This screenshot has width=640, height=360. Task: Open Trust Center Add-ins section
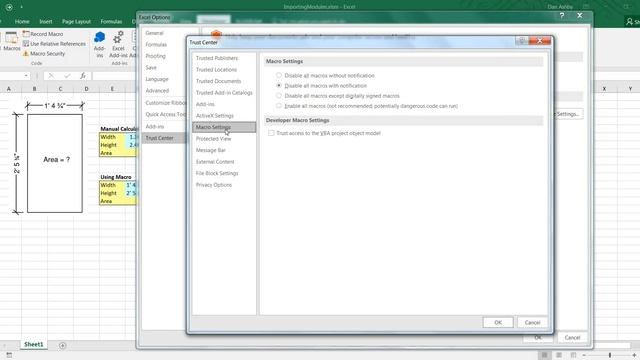click(205, 104)
